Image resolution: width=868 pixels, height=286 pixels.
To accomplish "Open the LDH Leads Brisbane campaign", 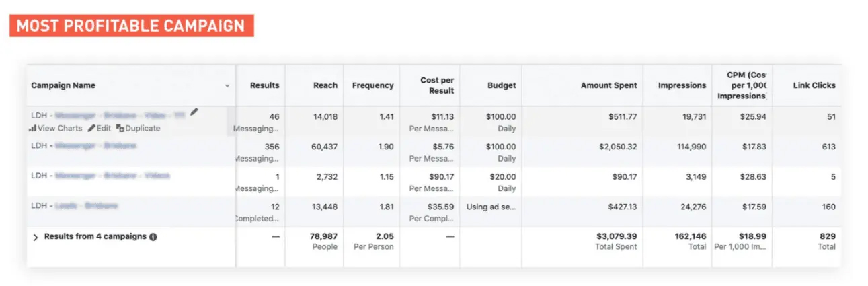I will [75, 205].
